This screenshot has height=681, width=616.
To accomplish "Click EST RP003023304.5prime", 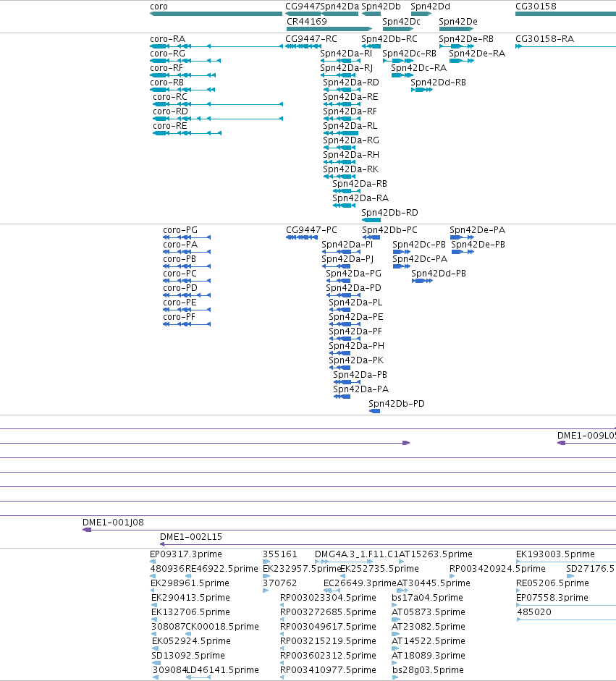I will click(x=328, y=598).
